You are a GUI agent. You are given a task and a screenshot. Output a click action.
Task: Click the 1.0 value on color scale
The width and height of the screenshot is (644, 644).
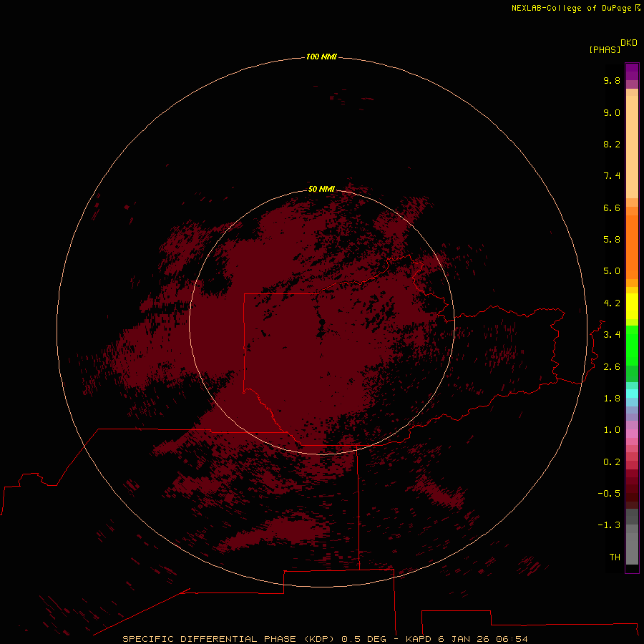tap(612, 430)
